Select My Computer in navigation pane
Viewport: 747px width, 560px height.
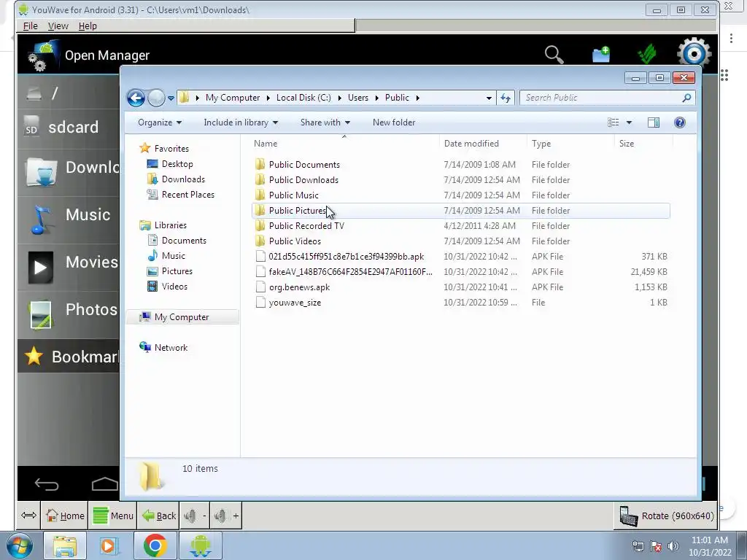point(182,317)
